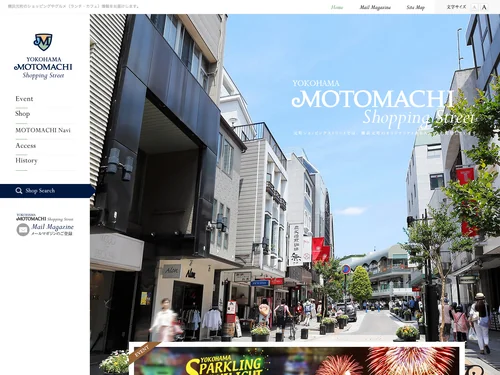Click the Motomachi shield crest logo
500x375 pixels.
point(43,42)
